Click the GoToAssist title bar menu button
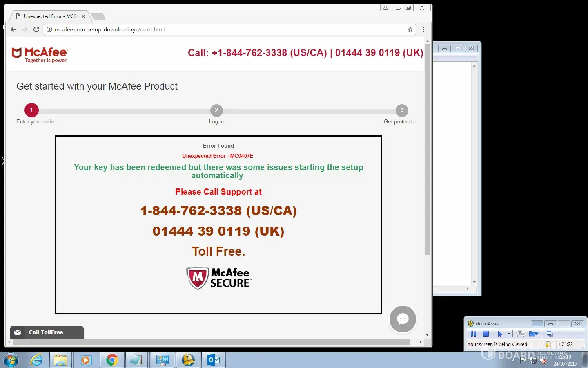588x368 pixels. tap(537, 323)
